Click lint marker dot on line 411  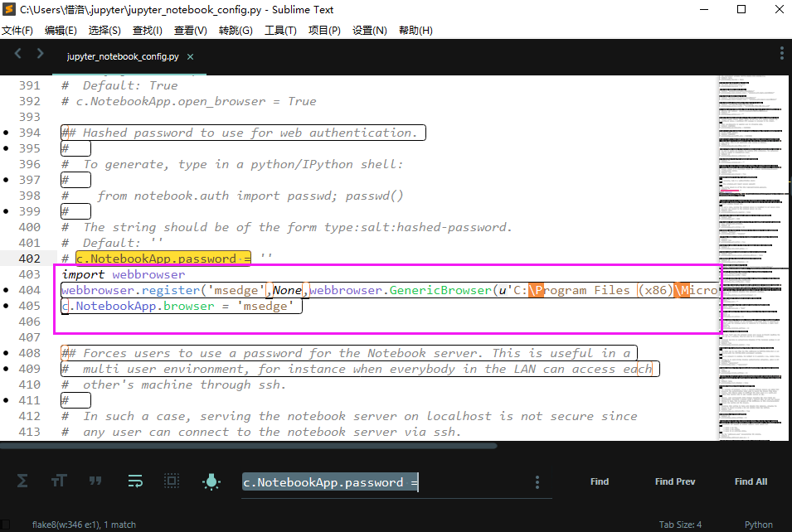(x=6, y=400)
